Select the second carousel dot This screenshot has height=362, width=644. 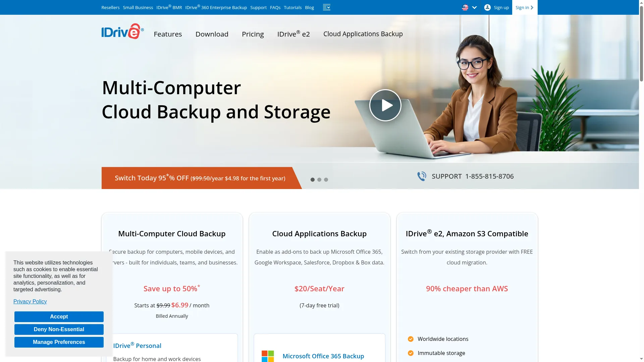(x=319, y=180)
